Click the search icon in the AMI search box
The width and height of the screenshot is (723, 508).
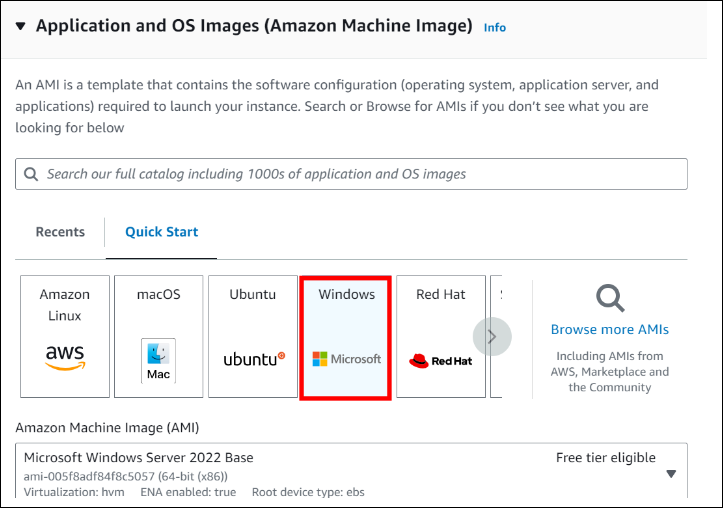[x=31, y=174]
